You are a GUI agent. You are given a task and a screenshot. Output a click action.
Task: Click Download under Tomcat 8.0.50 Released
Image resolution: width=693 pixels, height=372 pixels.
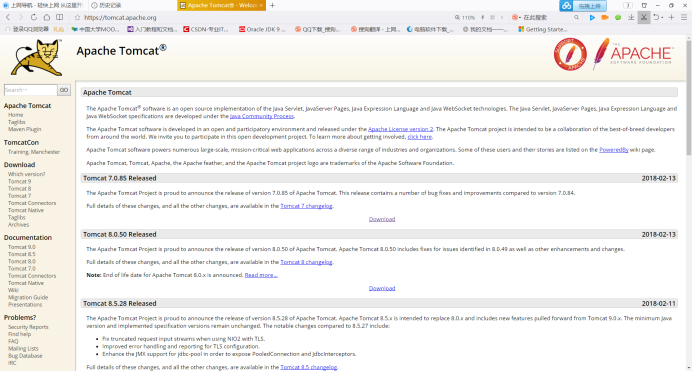pyautogui.click(x=382, y=288)
